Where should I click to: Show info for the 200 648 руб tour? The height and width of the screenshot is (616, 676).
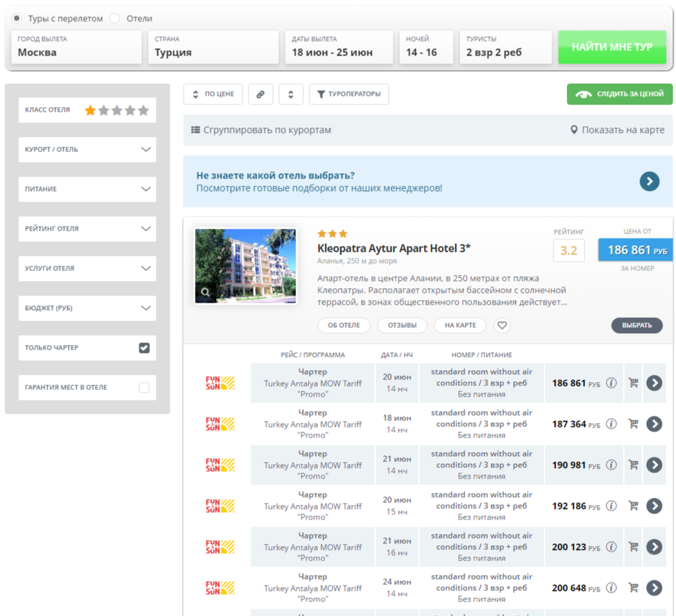tap(611, 588)
